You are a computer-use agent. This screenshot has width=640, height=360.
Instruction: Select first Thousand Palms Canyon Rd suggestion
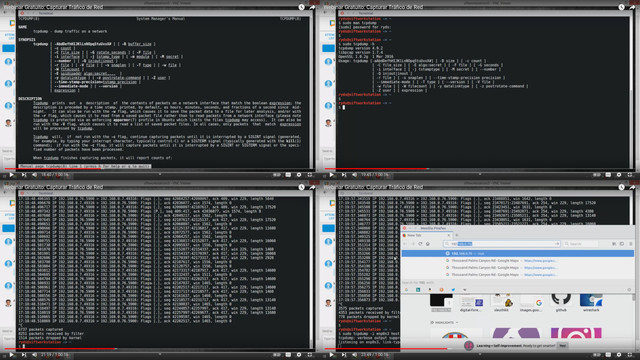(x=518, y=260)
